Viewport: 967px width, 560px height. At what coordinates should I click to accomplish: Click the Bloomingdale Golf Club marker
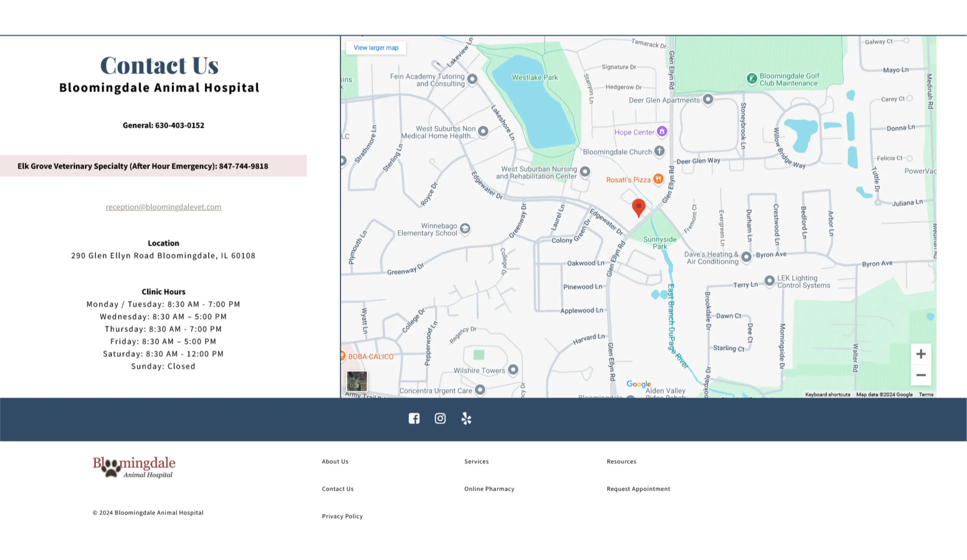[x=751, y=79]
